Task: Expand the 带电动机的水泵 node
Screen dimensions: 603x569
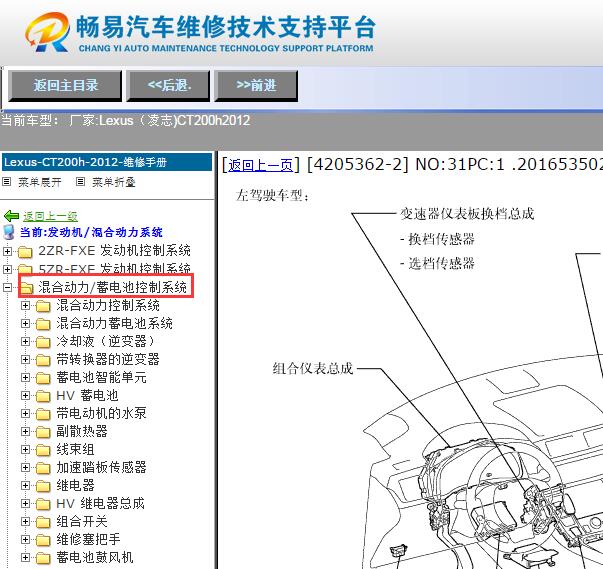Action: coord(25,413)
